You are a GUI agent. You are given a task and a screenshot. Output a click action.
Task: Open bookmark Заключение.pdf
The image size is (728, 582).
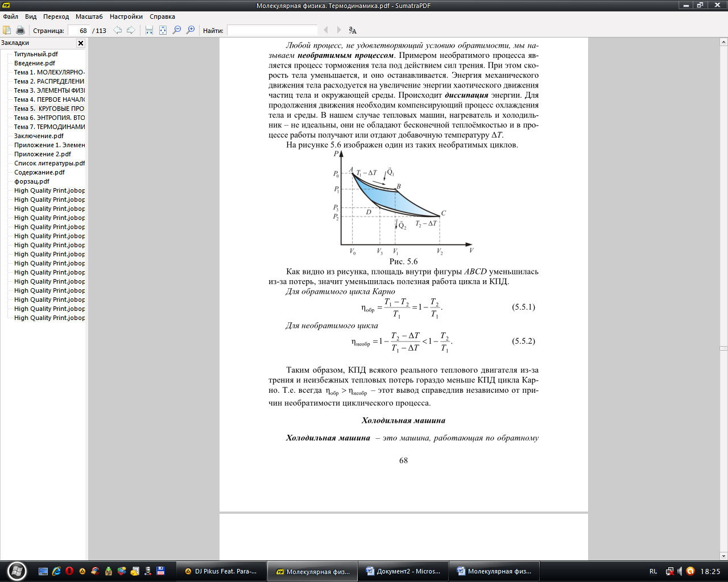tap(39, 136)
